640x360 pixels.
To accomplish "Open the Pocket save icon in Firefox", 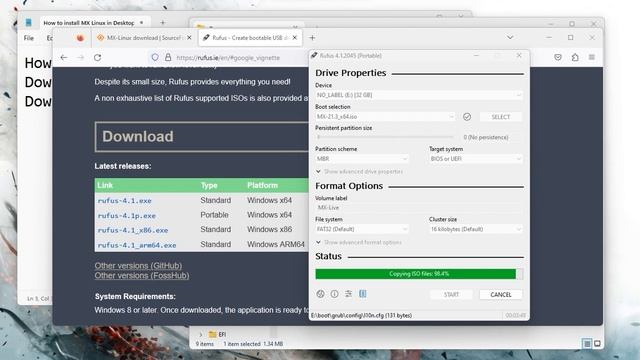I will 558,58.
